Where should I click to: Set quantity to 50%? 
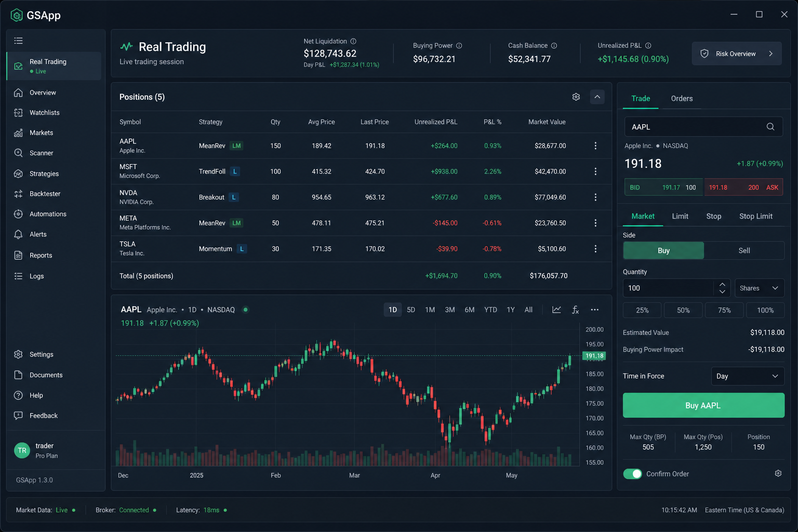coord(683,310)
